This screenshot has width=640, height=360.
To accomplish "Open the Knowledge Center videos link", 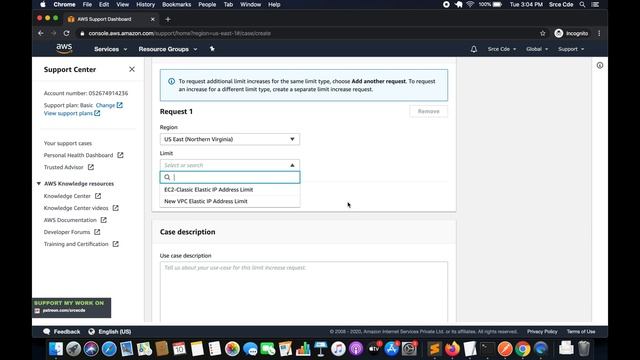I will pos(81,208).
